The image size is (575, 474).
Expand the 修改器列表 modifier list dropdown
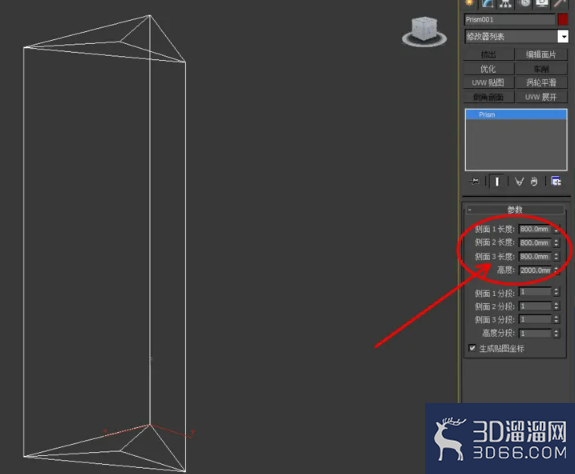[563, 36]
